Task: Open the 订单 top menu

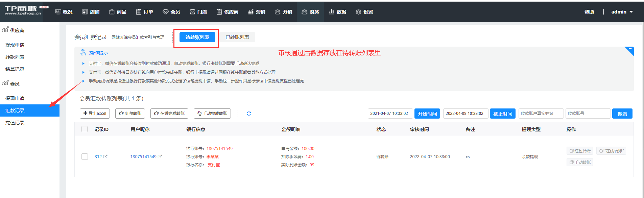Action: (x=145, y=12)
